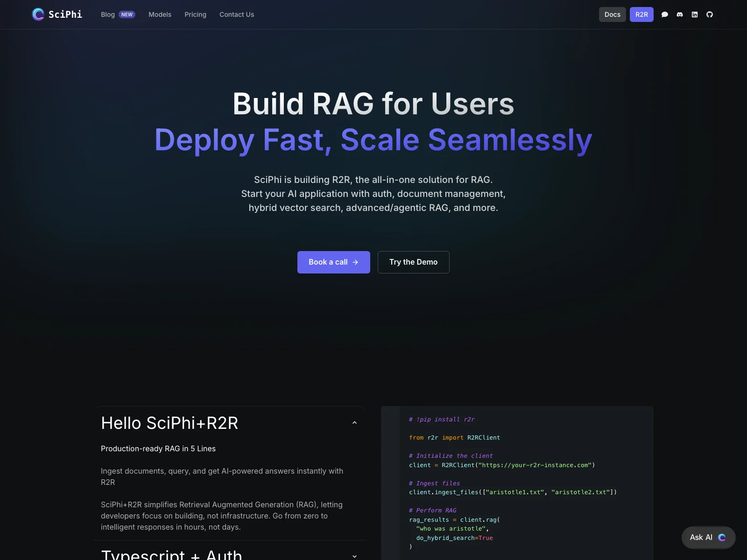Screen dimensions: 747x560
Task: Click the '# Perform RAG' comment line
Action: click(x=433, y=511)
